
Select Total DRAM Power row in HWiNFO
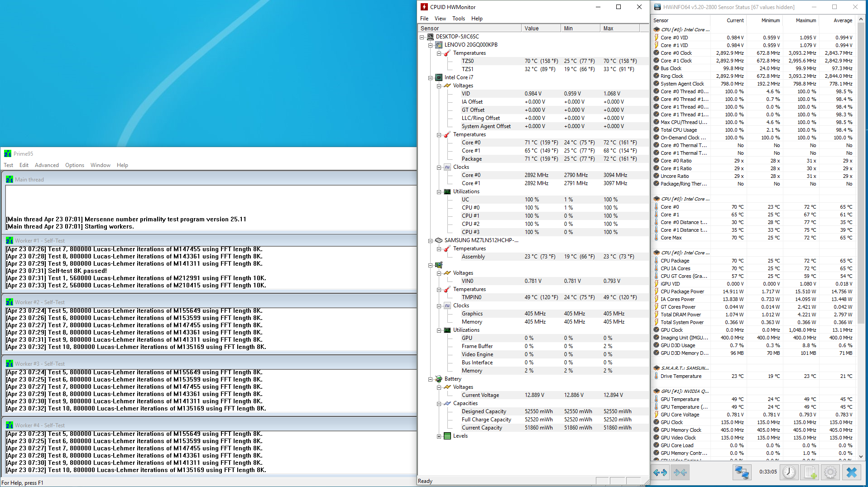[x=753, y=315]
